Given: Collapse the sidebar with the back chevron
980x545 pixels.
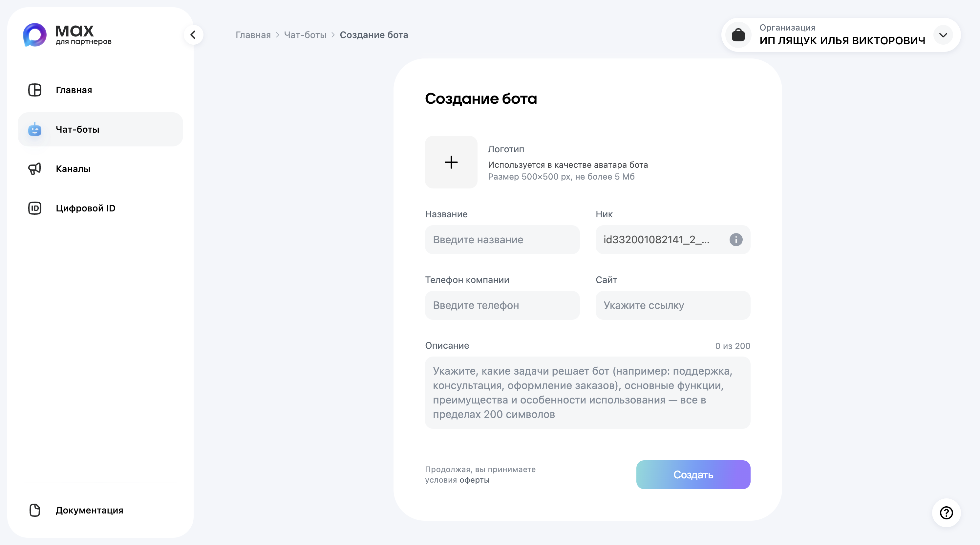Looking at the screenshot, I should point(193,34).
